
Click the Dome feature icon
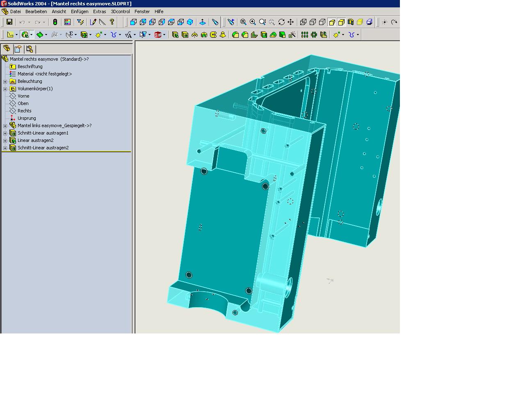click(x=273, y=35)
